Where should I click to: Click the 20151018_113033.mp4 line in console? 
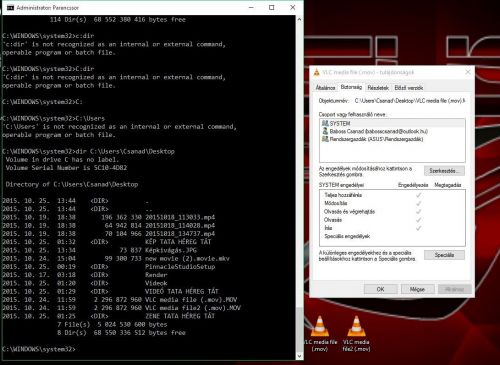tap(109, 217)
